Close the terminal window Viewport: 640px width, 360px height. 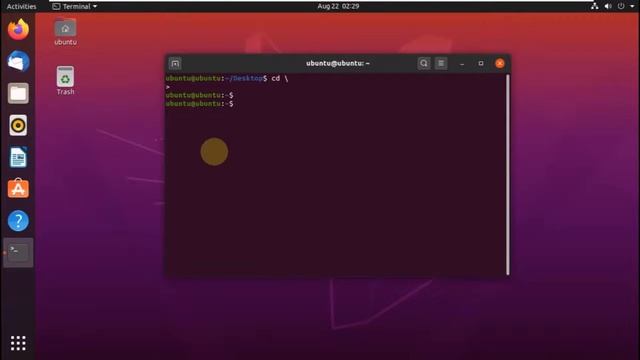pyautogui.click(x=500, y=63)
